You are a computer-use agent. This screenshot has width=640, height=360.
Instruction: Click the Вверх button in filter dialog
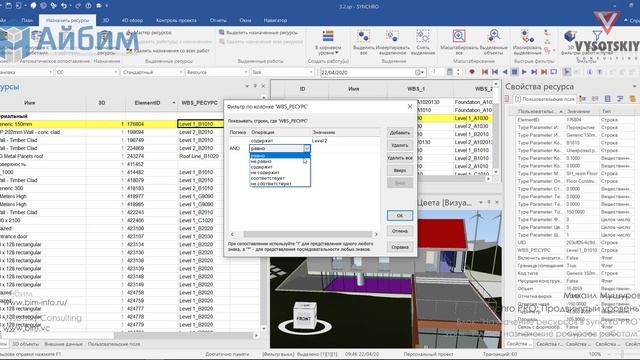(400, 170)
